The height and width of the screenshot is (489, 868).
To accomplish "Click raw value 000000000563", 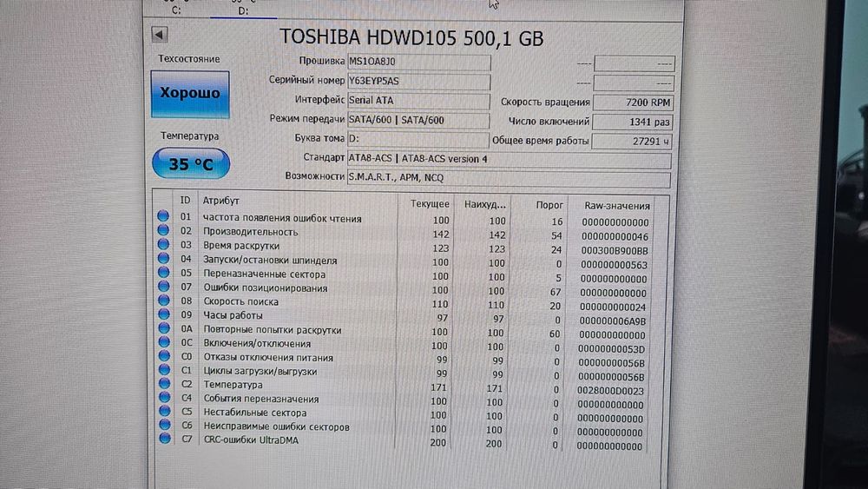I will (614, 265).
